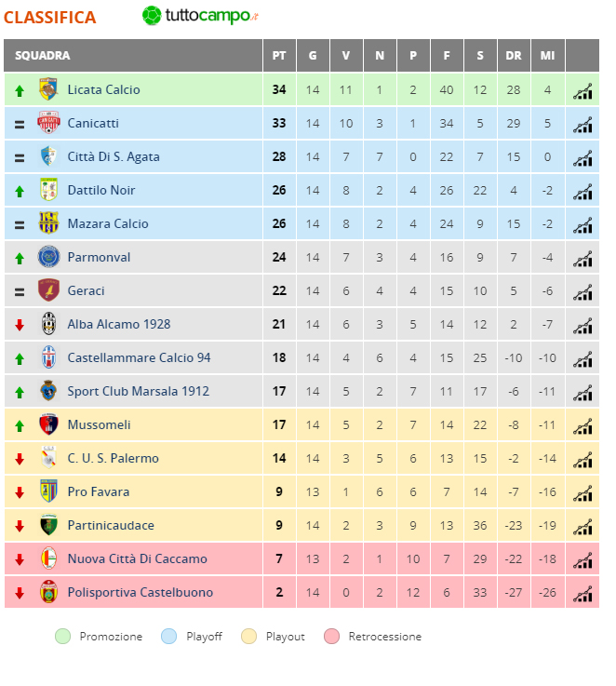
Task: Open the Sport Club Marsala 1912 link
Action: point(139,391)
